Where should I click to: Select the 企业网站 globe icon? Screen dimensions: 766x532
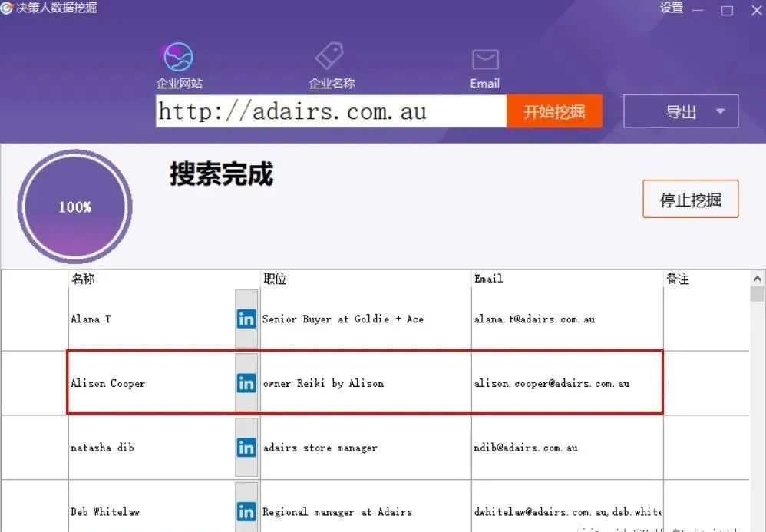(x=178, y=57)
